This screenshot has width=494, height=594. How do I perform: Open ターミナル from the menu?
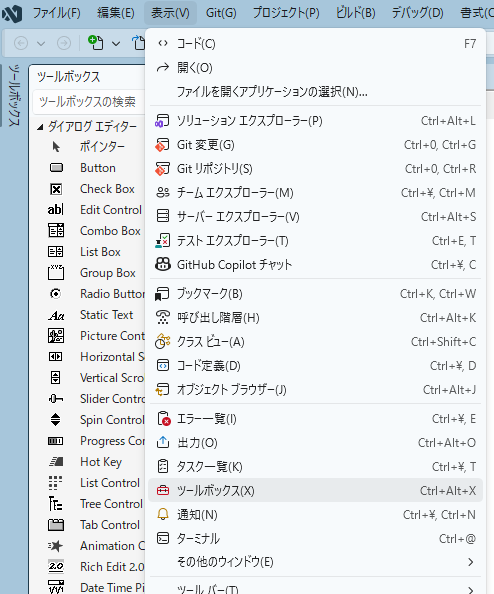click(316, 538)
